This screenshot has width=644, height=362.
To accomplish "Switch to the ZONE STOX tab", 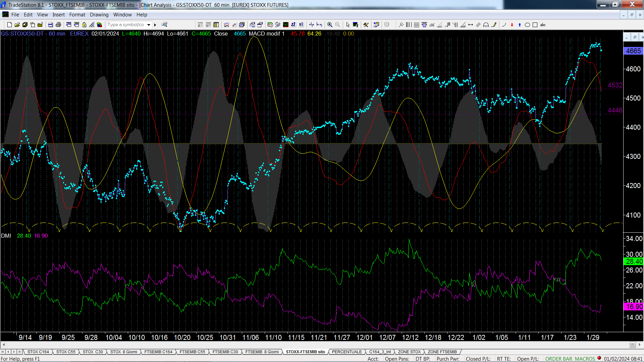I will click(x=409, y=352).
